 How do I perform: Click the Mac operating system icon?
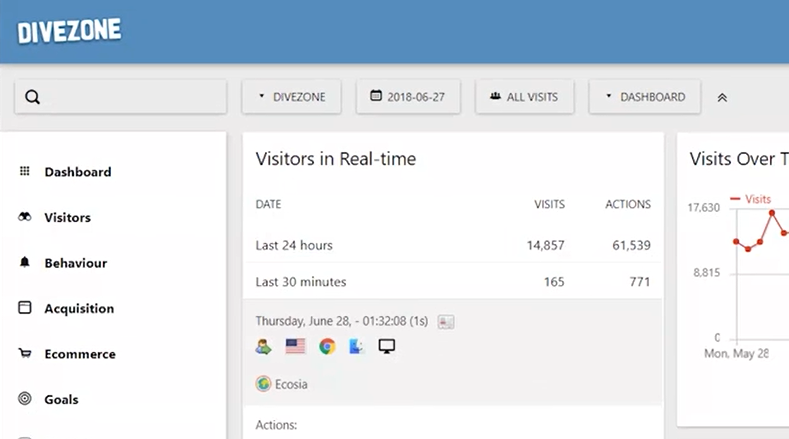357,346
